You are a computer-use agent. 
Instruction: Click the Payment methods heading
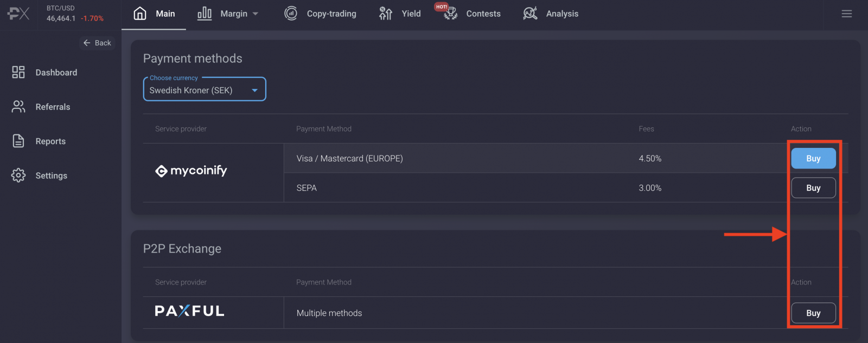point(193,59)
